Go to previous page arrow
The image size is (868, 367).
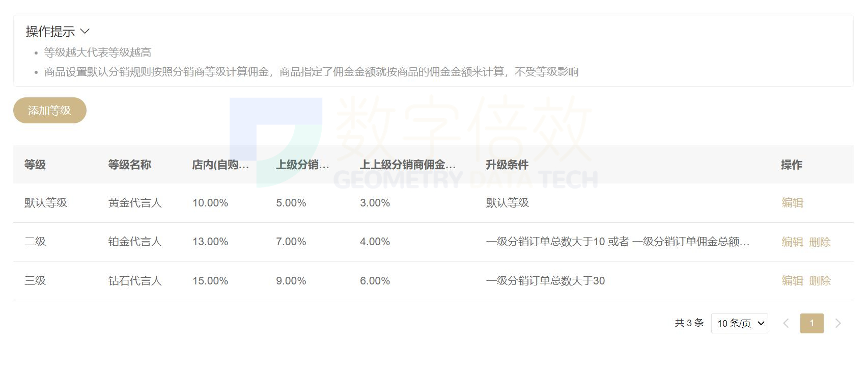786,323
